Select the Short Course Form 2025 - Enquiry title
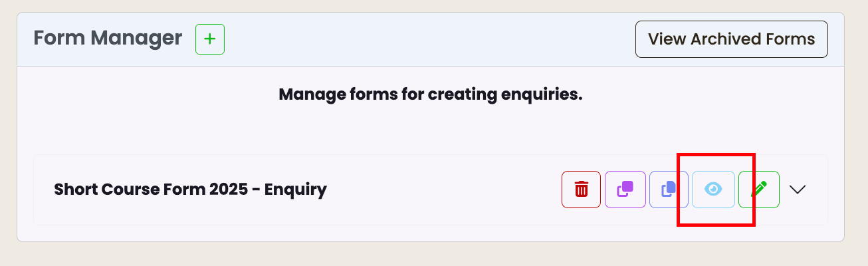 (x=190, y=190)
